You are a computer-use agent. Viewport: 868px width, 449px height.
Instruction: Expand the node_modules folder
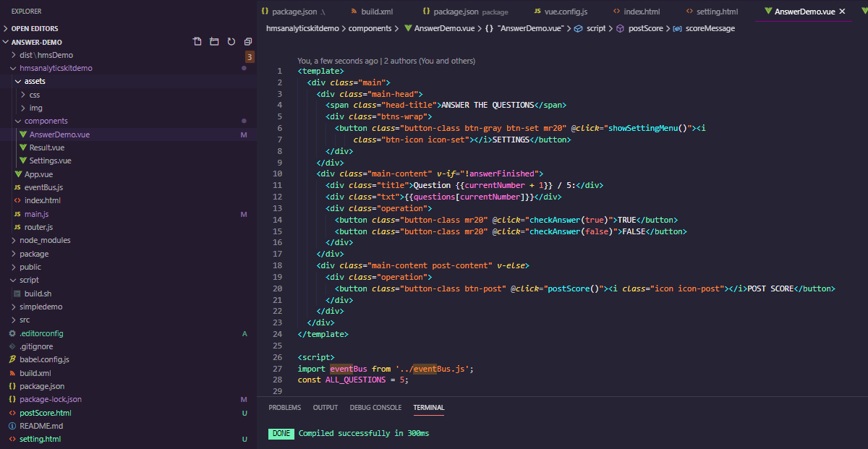click(x=45, y=240)
